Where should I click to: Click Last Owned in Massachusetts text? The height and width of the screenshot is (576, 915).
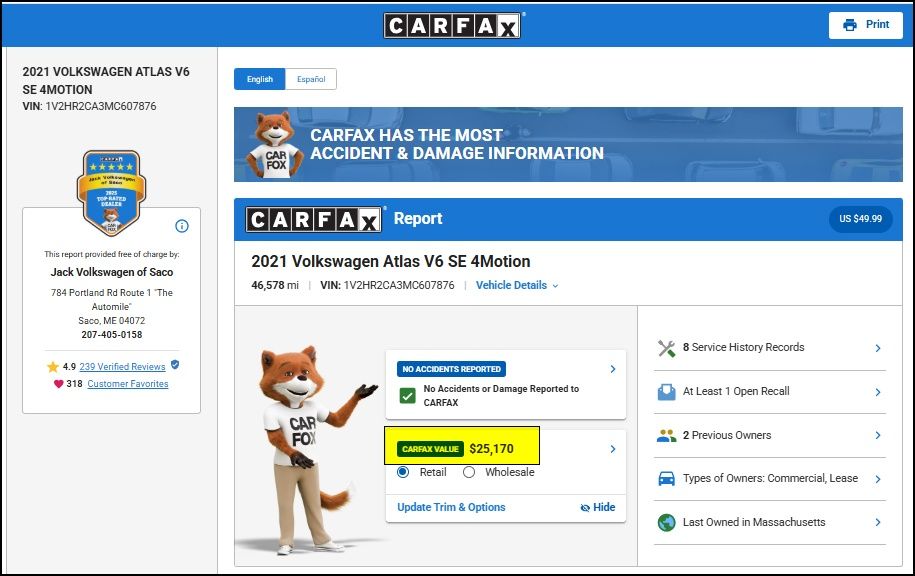point(754,522)
